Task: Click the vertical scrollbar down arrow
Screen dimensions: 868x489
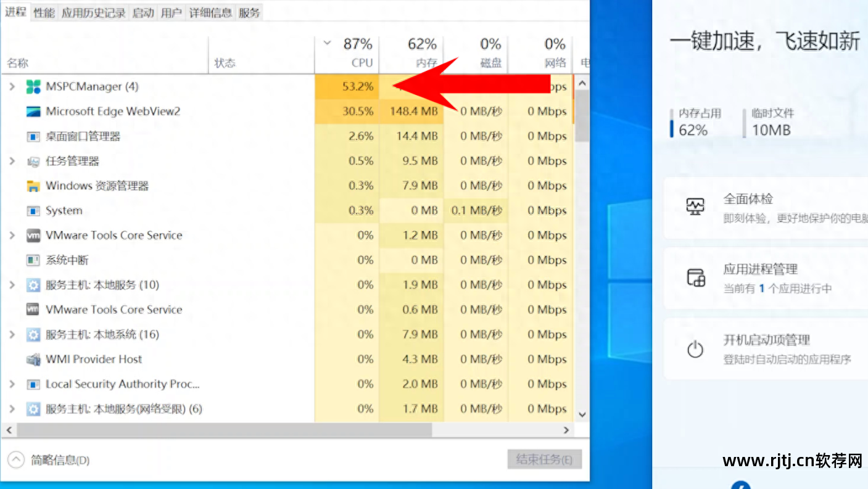Action: click(582, 415)
